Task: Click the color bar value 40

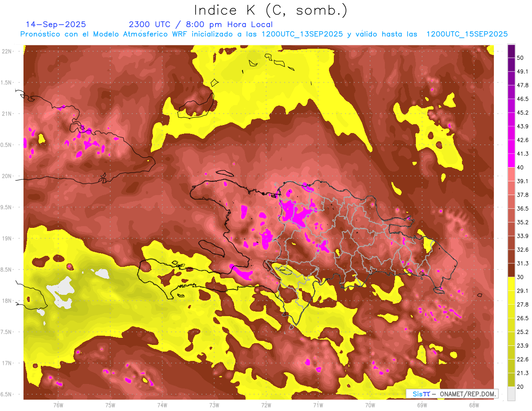Action: 520,168
